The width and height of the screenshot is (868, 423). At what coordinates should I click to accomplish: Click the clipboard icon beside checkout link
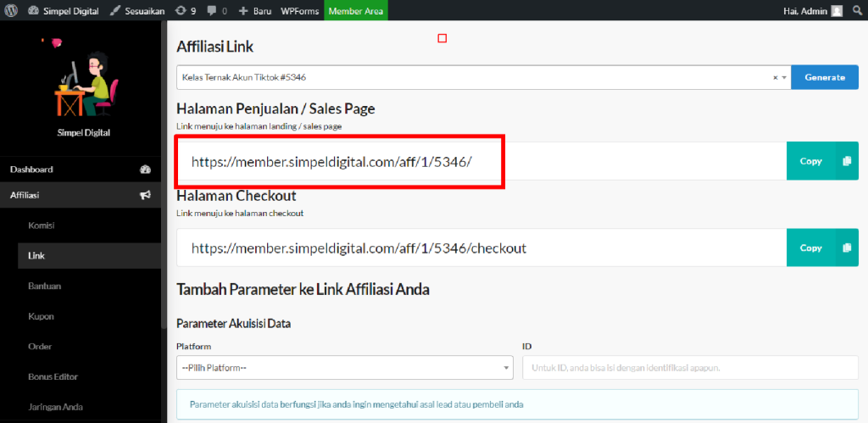pos(847,248)
